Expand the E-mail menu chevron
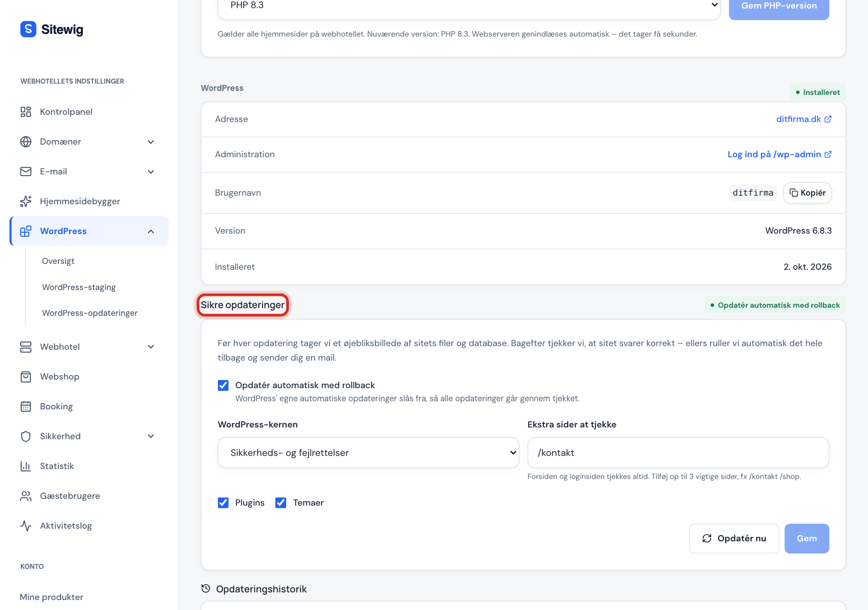Image resolution: width=868 pixels, height=610 pixels. [151, 172]
